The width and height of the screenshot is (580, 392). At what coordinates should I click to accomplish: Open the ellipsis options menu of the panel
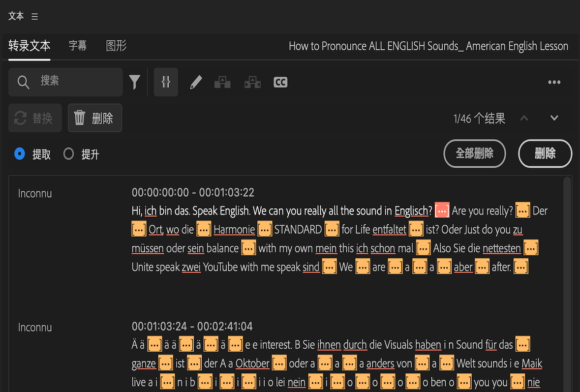(x=554, y=82)
